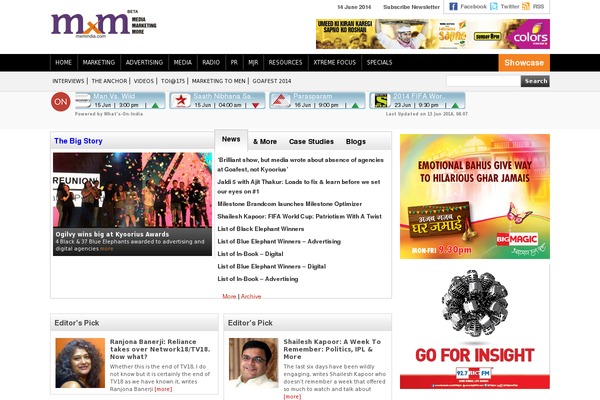Click red down arrow on Saath Nibhana

255,105
